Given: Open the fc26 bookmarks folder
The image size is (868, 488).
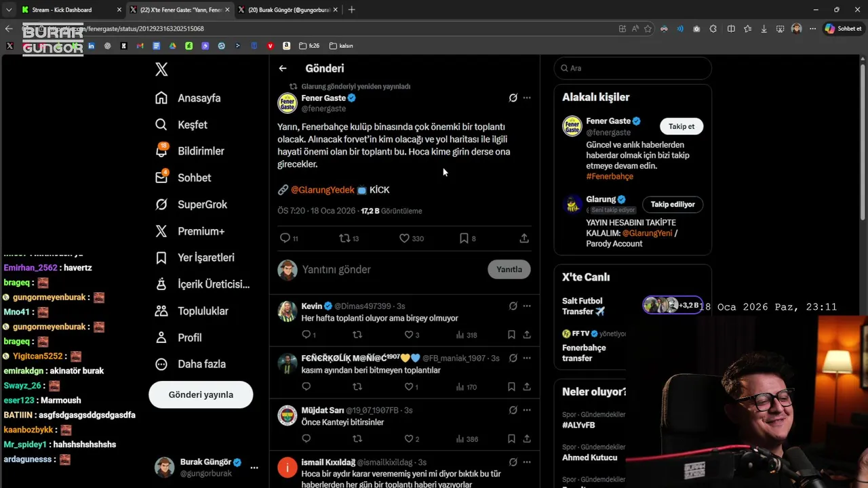Looking at the screenshot, I should tap(309, 46).
